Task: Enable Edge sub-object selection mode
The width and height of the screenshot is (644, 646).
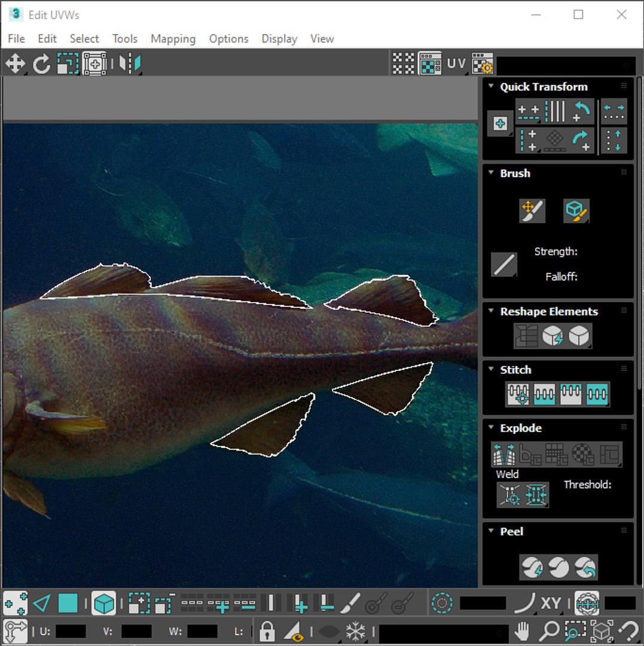Action: [x=42, y=604]
